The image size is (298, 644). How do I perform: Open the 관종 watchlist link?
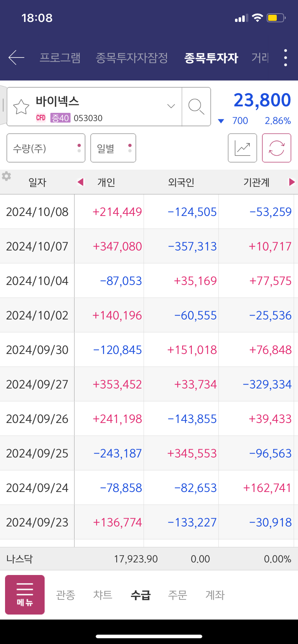tap(66, 595)
